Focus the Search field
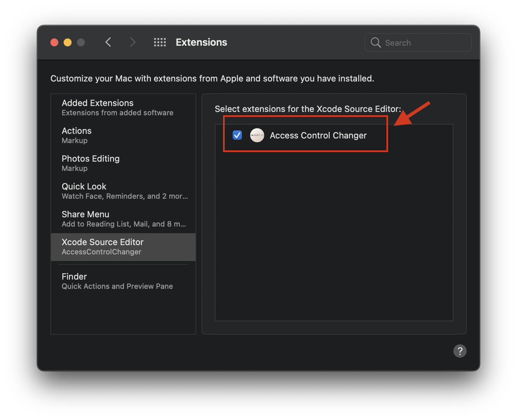The image size is (517, 420). [x=418, y=42]
